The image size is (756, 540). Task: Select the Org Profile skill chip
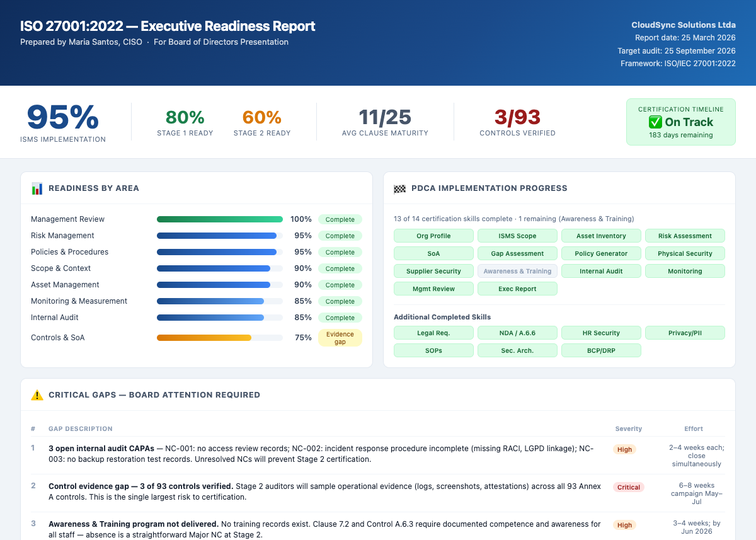(x=433, y=236)
